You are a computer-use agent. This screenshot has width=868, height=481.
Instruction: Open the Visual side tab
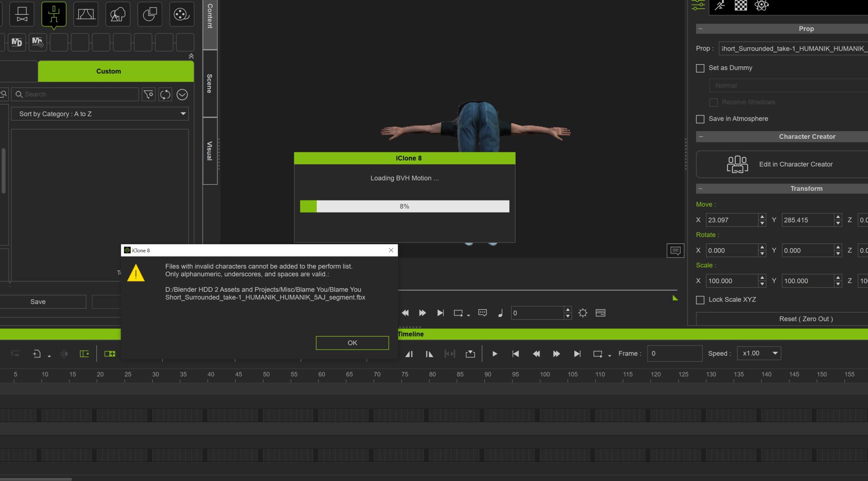(210, 151)
